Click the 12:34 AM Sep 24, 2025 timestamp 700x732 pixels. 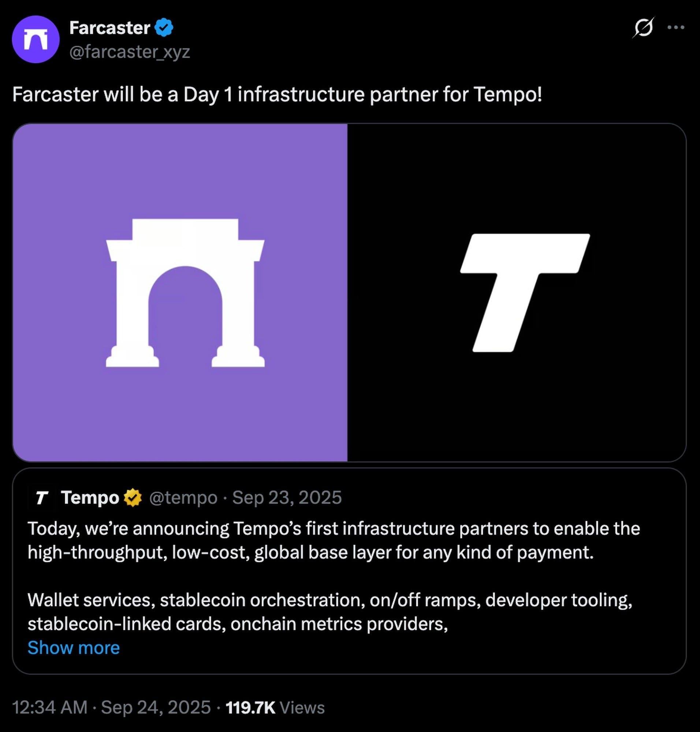[x=111, y=707]
